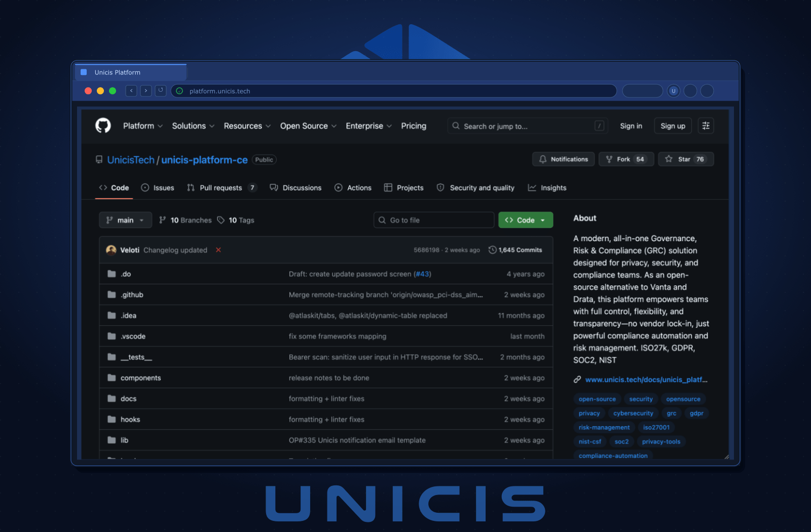
Task: Open the U profile avatar in the browser bar
Action: tap(674, 91)
